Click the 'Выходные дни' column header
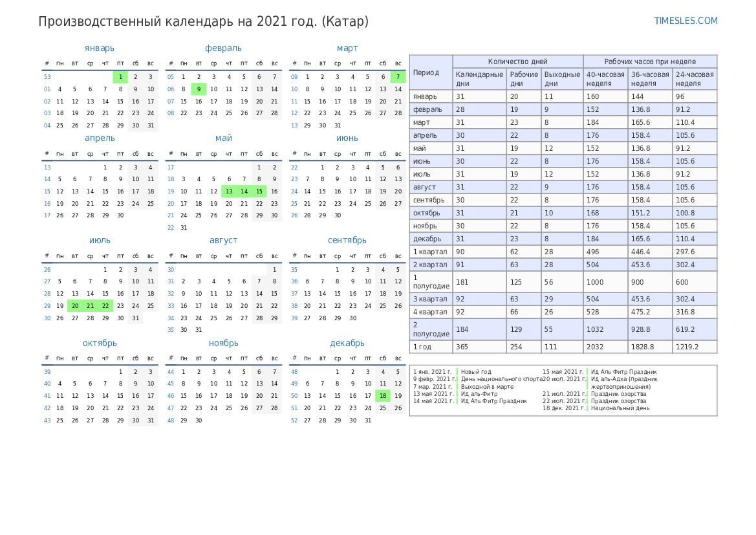This screenshot has height=535, width=756. tap(562, 79)
